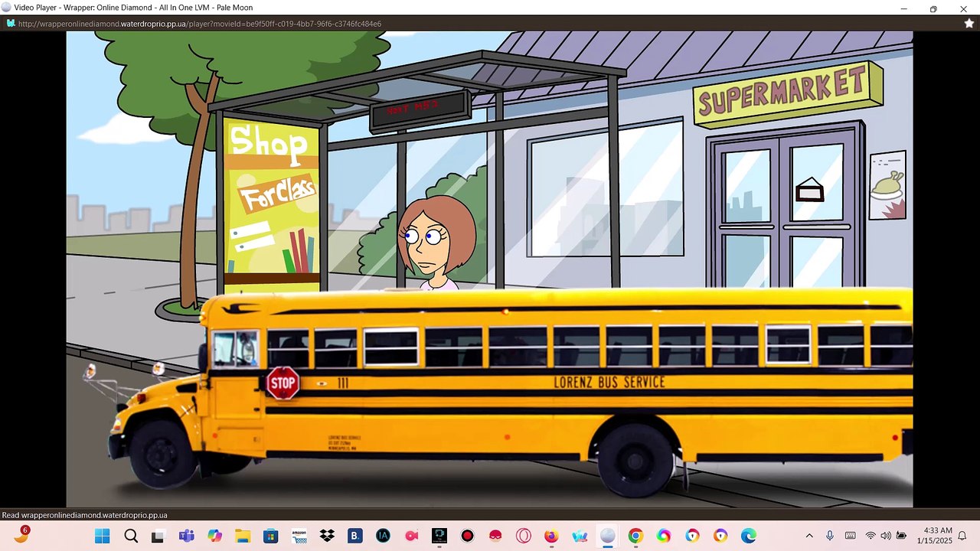Open the round 'IA' taskbar app
The image size is (980, 551).
coord(383,536)
